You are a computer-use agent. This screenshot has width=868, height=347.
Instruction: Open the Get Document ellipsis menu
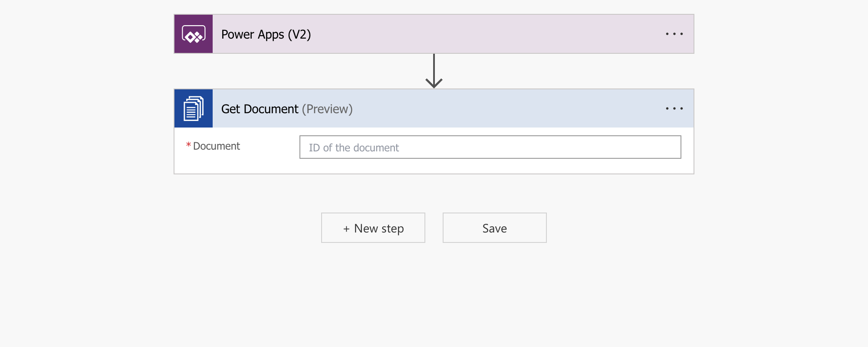click(x=674, y=108)
